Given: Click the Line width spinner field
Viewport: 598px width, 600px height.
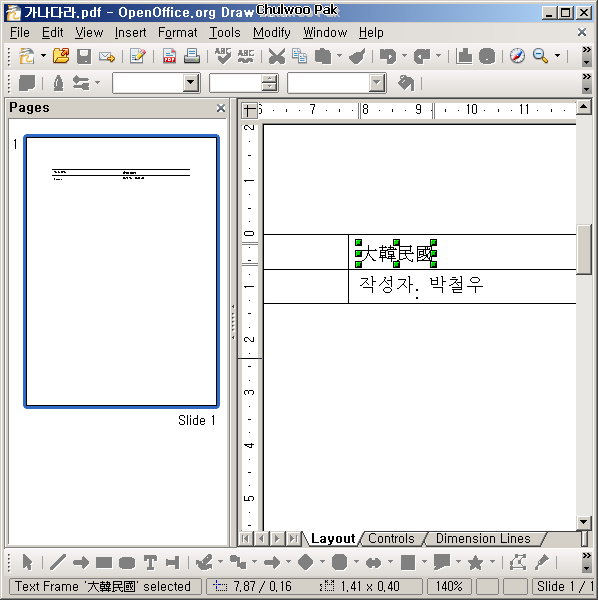Looking at the screenshot, I should [243, 83].
